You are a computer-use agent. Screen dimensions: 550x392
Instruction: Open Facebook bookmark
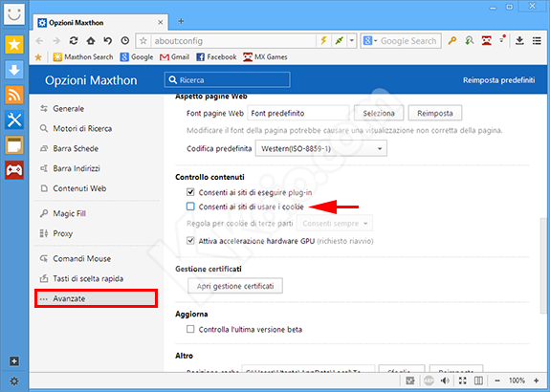tap(216, 56)
